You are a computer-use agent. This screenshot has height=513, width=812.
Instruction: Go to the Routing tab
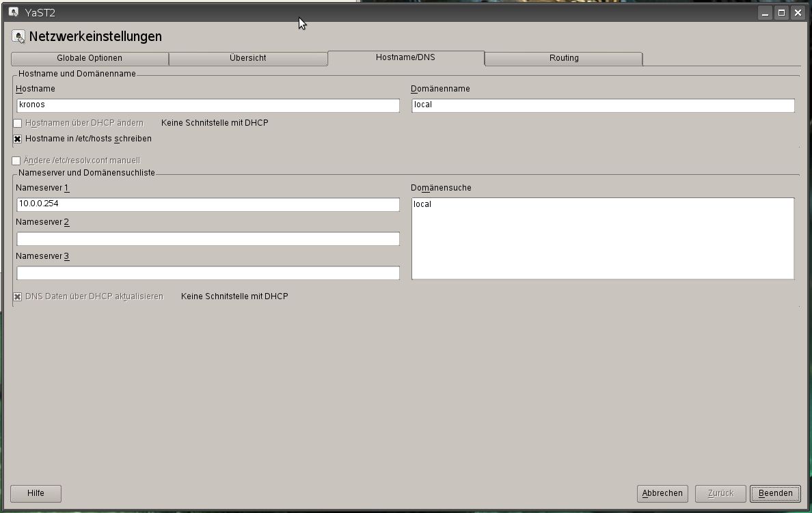tap(564, 58)
